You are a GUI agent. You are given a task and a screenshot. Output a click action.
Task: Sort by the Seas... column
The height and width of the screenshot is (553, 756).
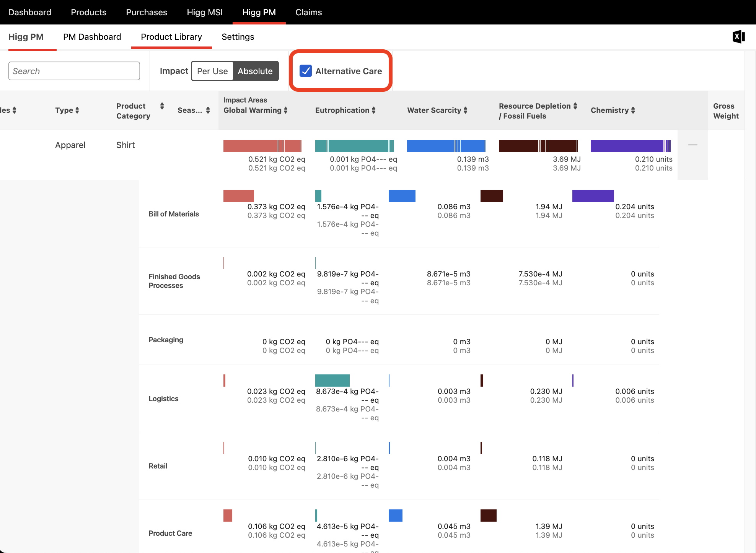click(x=194, y=110)
